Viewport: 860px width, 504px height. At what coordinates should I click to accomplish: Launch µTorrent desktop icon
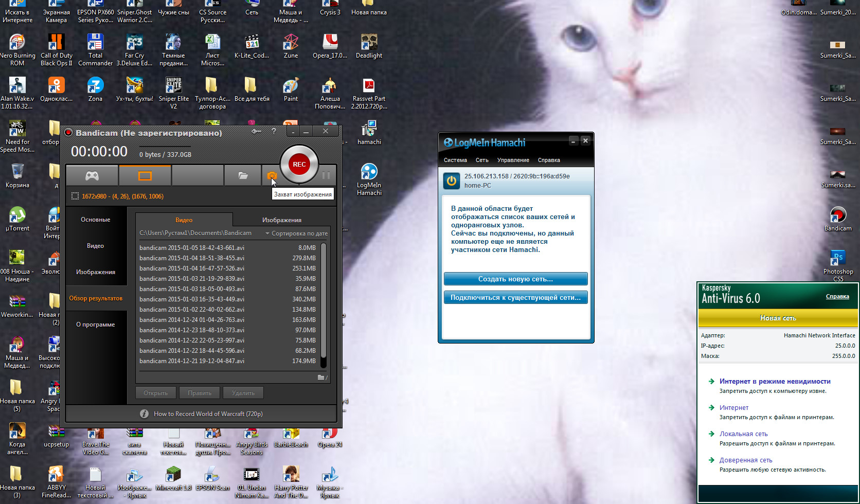pos(17,219)
